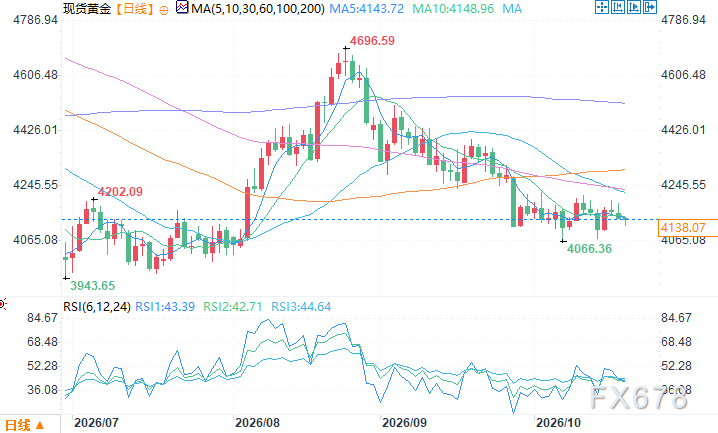Click the RSI3:44.64 reading
Viewport: 718px width, 433px height.
(301, 307)
